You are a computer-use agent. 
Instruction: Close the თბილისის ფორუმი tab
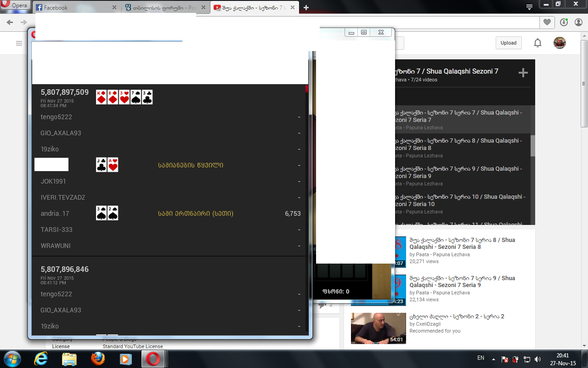point(204,8)
